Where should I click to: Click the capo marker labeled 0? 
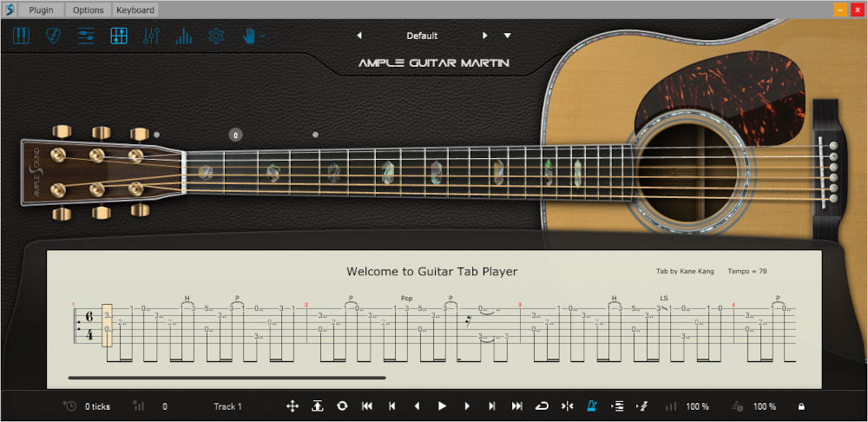[x=235, y=135]
